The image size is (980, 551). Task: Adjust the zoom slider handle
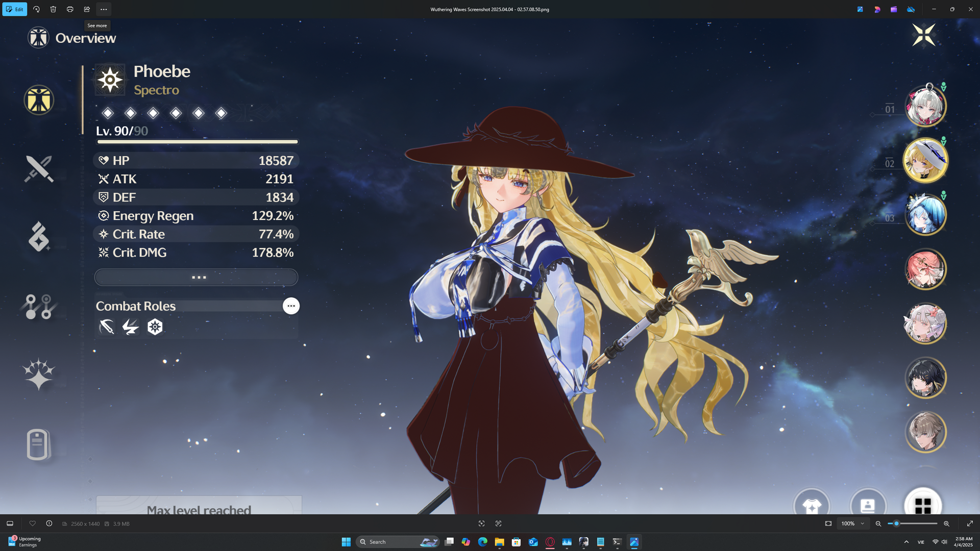point(896,523)
